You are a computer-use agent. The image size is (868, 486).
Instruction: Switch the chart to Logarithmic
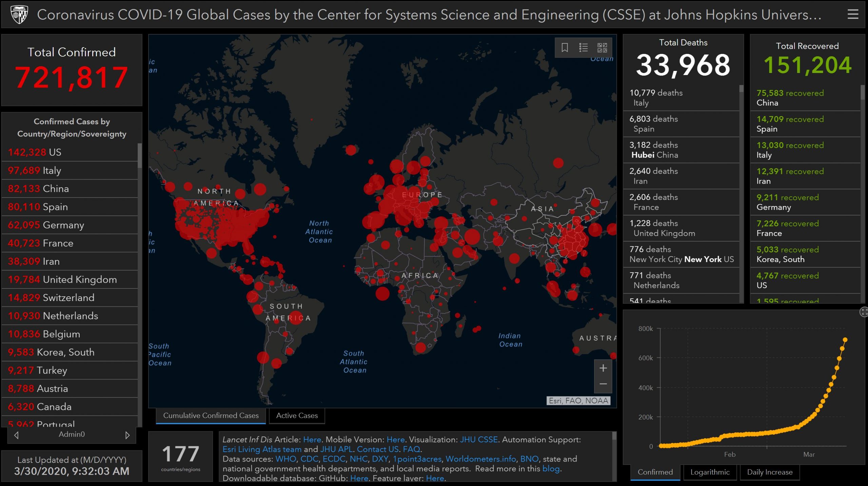[710, 472]
